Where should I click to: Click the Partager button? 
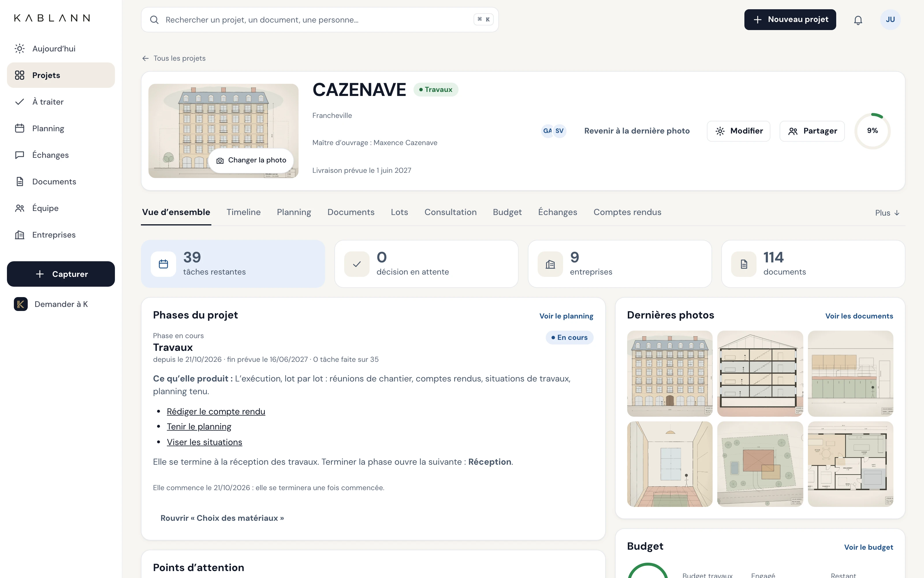pyautogui.click(x=812, y=131)
